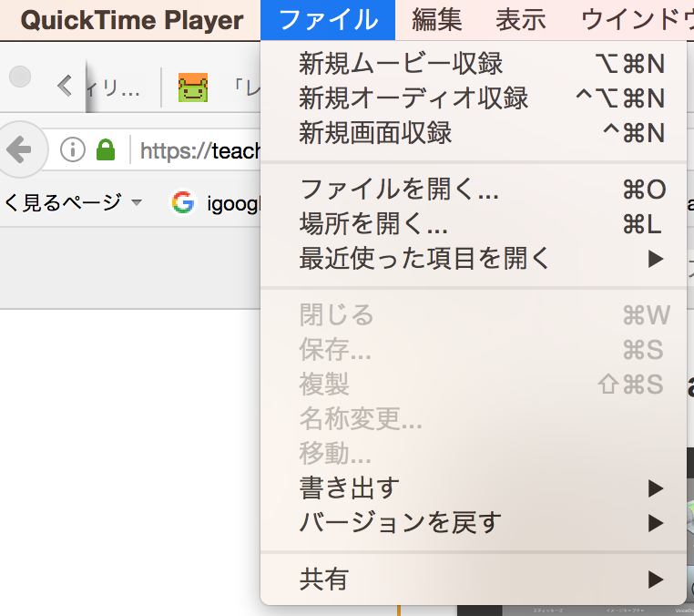This screenshot has height=616, width=694.
Task: Click the https URL address field
Action: click(199, 149)
